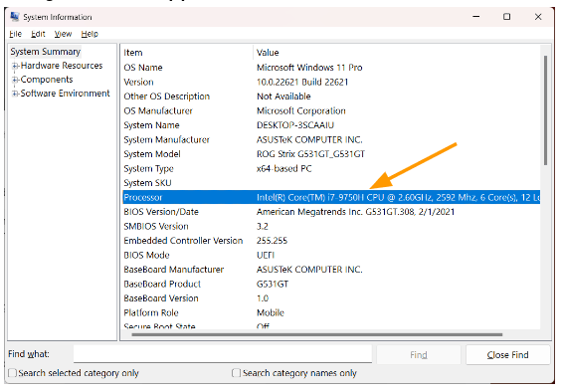Select the BaseBoard Manufacturer row
562x392 pixels.
coord(331,270)
